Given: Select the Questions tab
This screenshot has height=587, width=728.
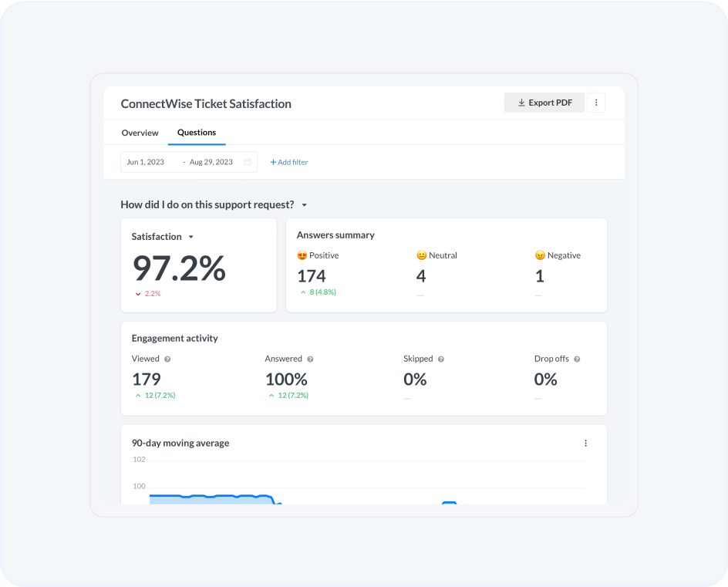Looking at the screenshot, I should (197, 133).
